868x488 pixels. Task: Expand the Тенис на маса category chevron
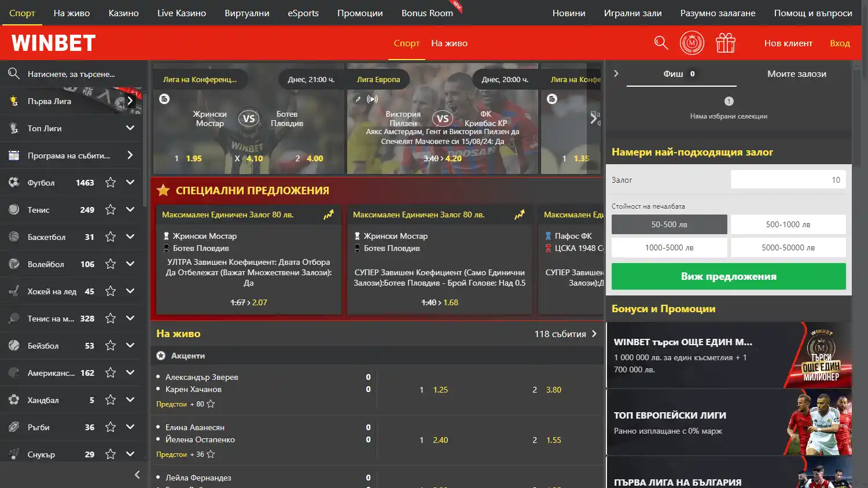pos(130,319)
